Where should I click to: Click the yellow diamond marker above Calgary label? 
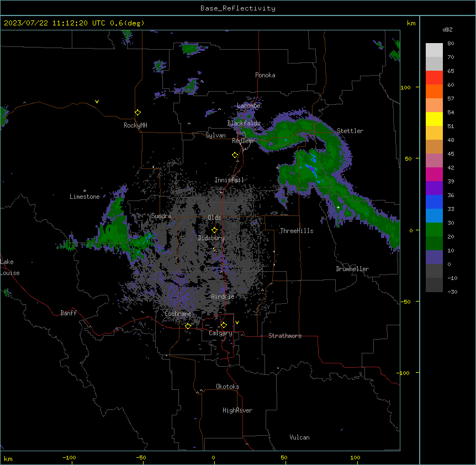[x=224, y=325]
